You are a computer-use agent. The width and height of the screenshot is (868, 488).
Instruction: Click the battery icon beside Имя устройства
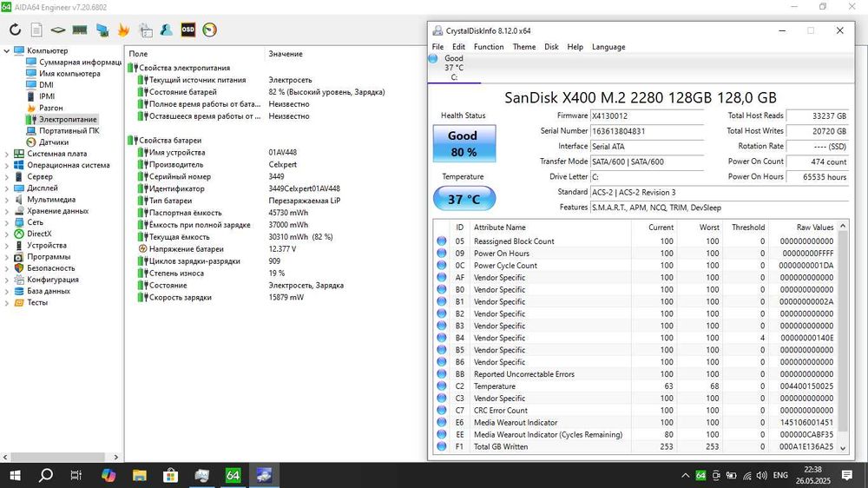[143, 152]
